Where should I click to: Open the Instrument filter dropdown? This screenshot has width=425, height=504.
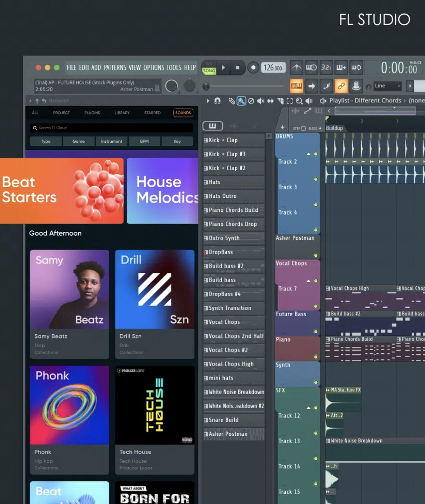[x=111, y=141]
